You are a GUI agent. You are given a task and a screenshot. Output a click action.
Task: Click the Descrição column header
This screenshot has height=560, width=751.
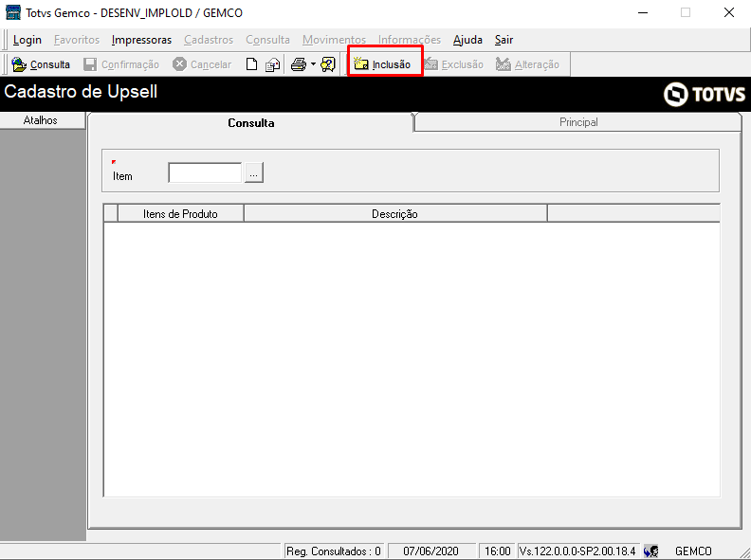pyautogui.click(x=395, y=213)
